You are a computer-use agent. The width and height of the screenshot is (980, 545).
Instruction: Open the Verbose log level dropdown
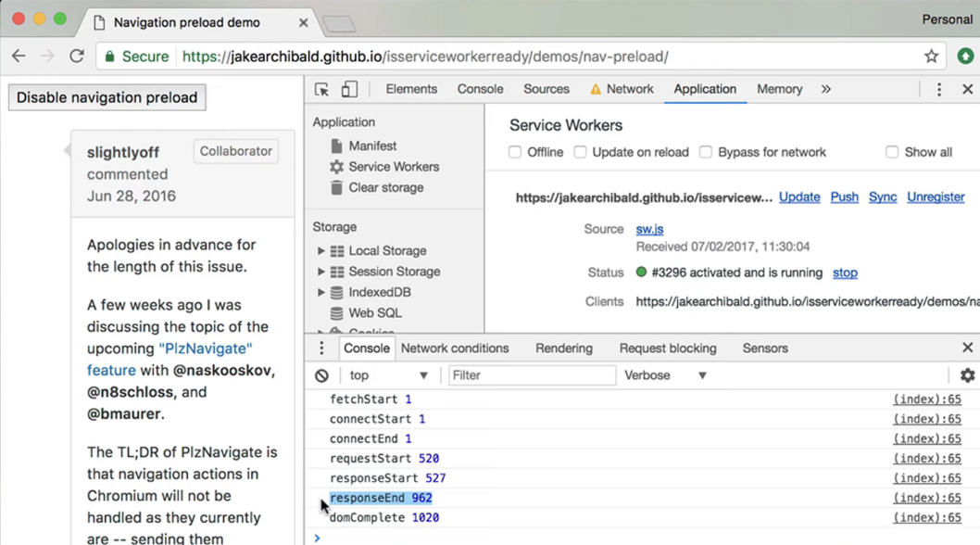click(665, 375)
